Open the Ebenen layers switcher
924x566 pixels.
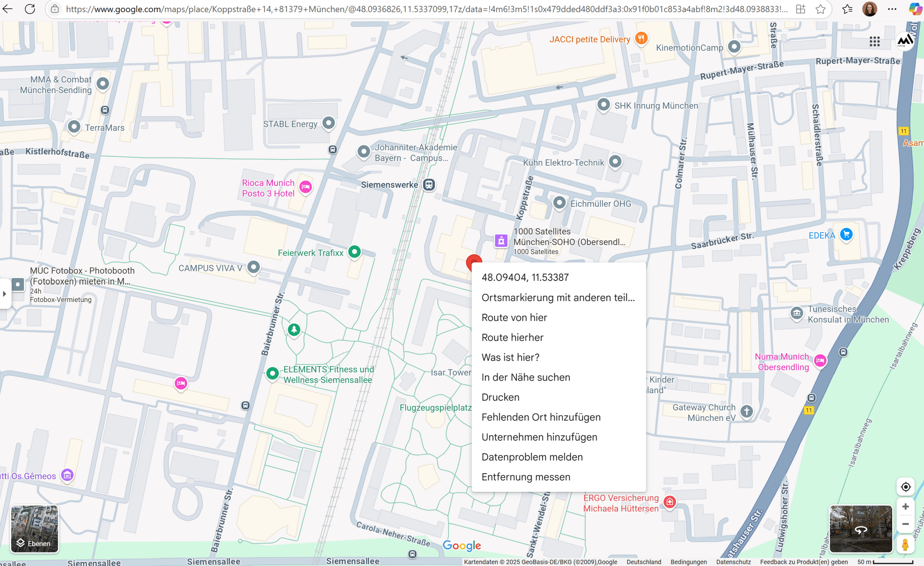[34, 528]
